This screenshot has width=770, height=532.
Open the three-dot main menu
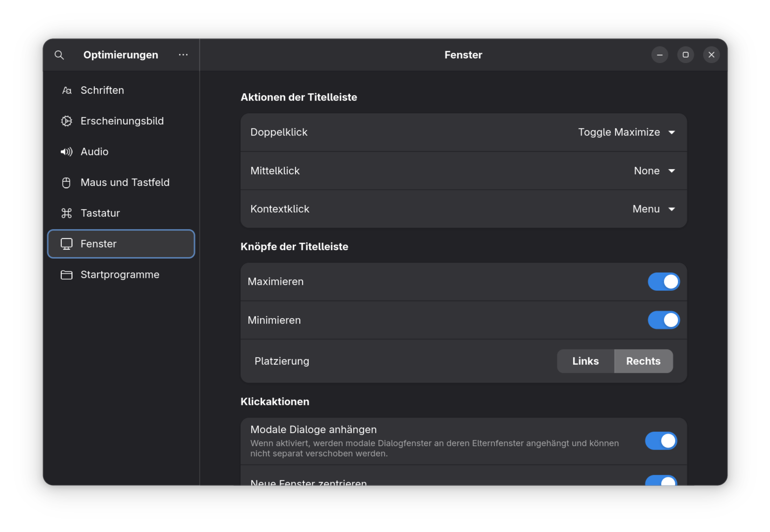click(x=183, y=55)
